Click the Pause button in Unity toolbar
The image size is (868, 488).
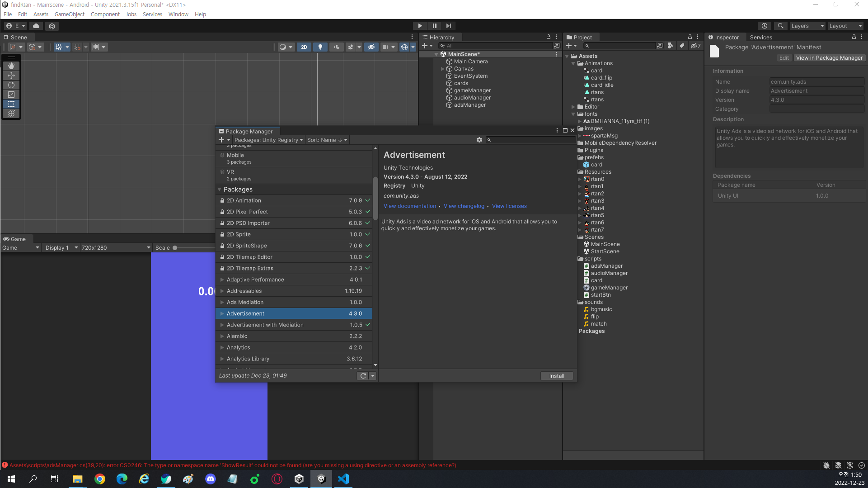434,26
